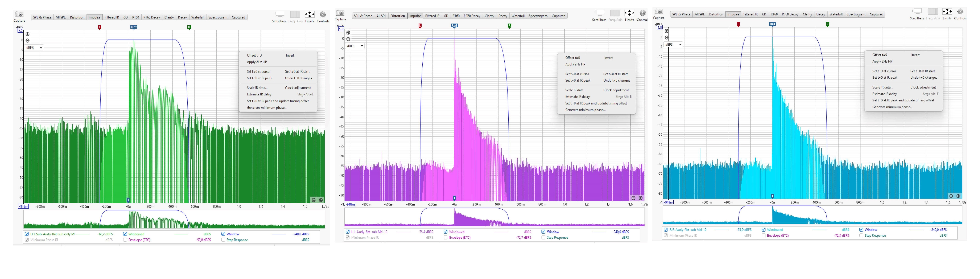The image size is (980, 279).
Task: Click vertical zoom-out minus in cyan graph top-left
Action: 666,37
